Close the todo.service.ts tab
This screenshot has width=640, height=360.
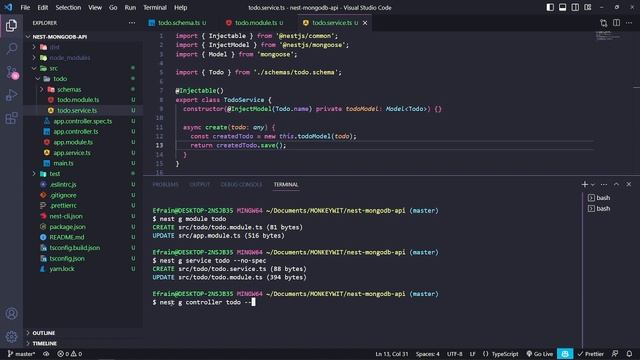click(365, 23)
